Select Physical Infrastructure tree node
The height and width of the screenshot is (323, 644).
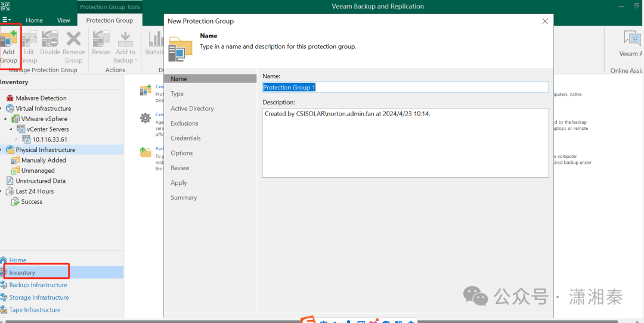tap(45, 150)
